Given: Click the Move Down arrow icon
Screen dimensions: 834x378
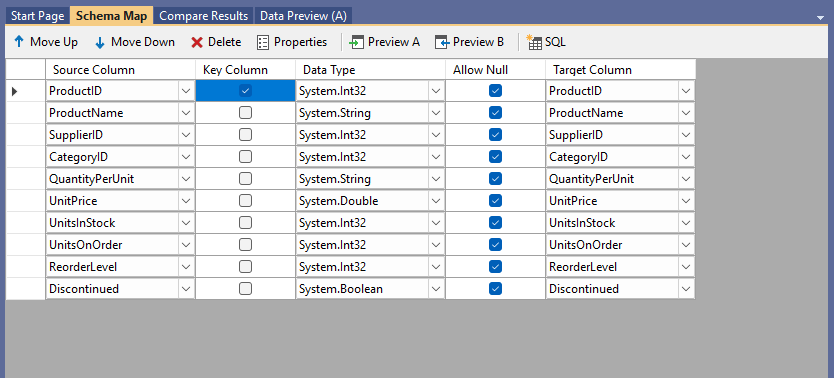Looking at the screenshot, I should coord(100,43).
